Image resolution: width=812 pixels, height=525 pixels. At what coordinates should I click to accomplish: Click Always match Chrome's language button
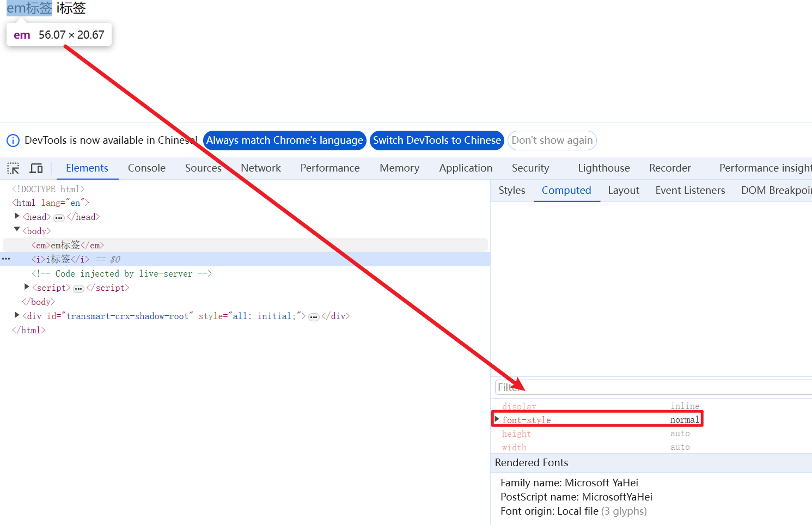[x=284, y=141]
